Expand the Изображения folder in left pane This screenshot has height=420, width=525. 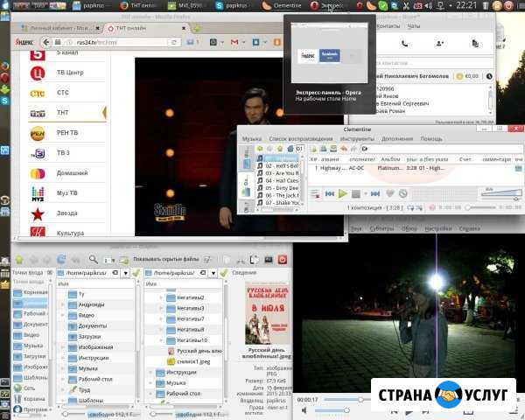click(x=63, y=347)
